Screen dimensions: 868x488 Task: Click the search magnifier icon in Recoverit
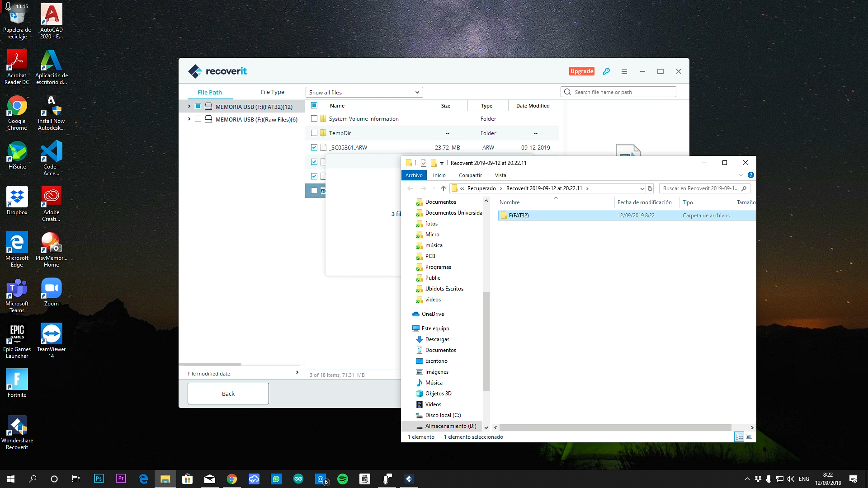[568, 92]
